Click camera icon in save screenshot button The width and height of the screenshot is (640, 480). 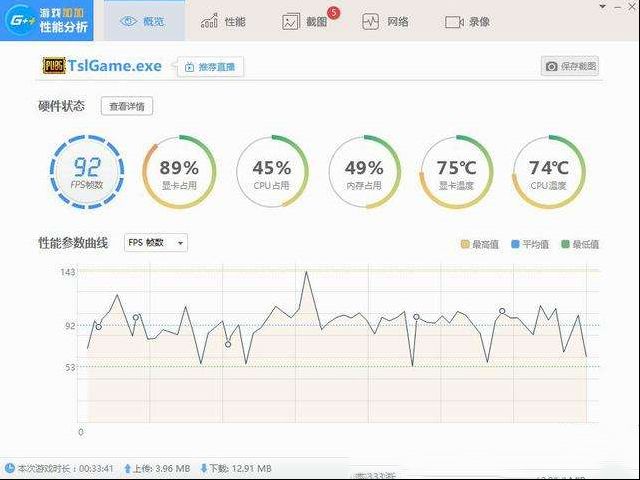point(551,66)
